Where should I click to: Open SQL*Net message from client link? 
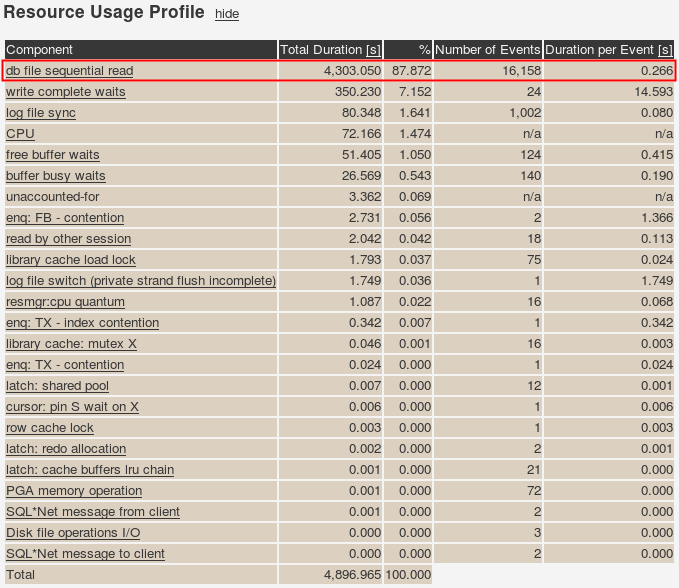[x=93, y=512]
